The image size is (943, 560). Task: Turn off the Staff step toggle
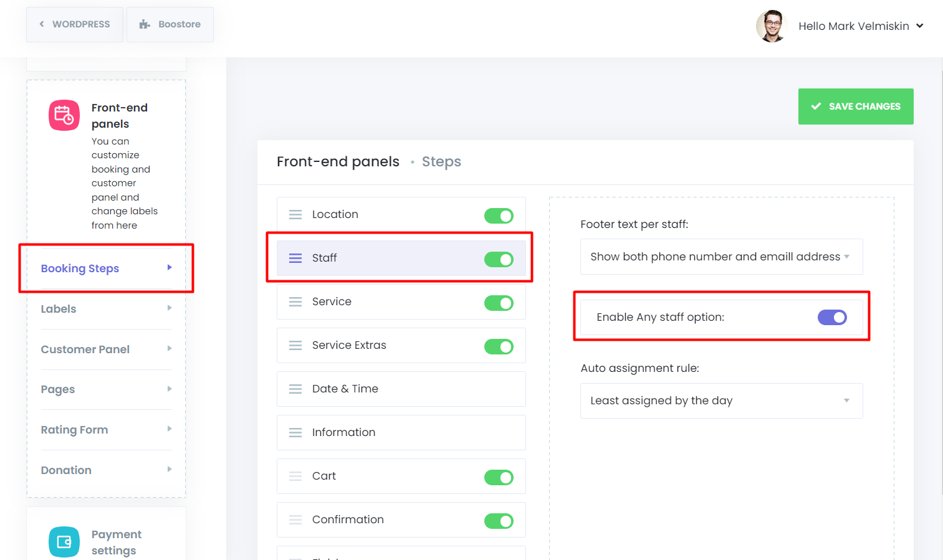click(499, 259)
